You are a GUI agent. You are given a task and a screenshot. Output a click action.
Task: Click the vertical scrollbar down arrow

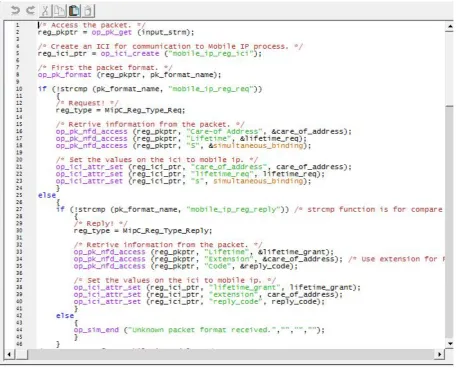pos(450,343)
